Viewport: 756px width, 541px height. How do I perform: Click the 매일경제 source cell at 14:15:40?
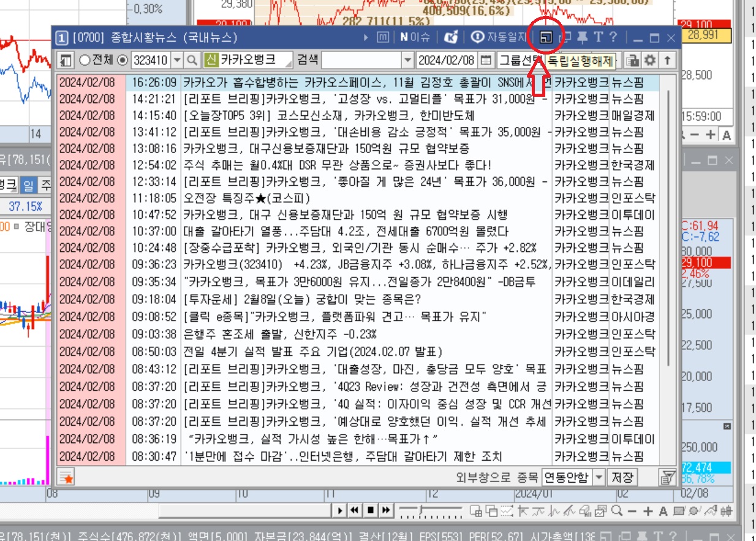tap(633, 115)
